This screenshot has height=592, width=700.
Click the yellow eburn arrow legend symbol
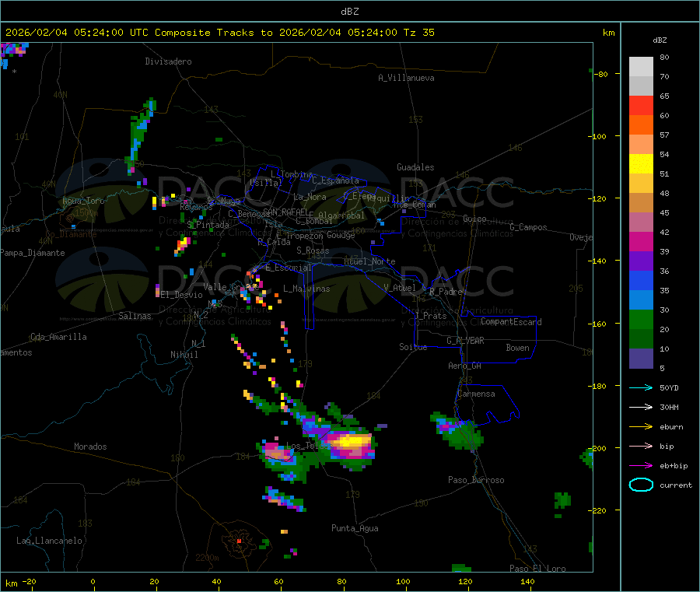[641, 426]
